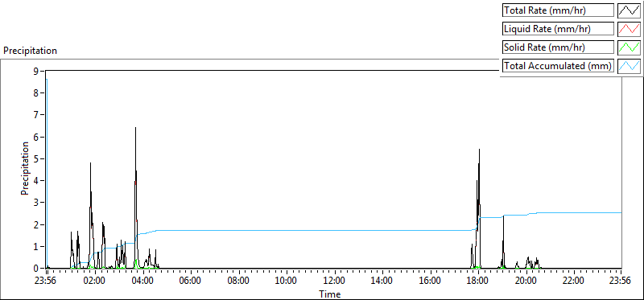Click the 9 maximum value on y-axis
This screenshot has width=644, height=300.
(35, 71)
